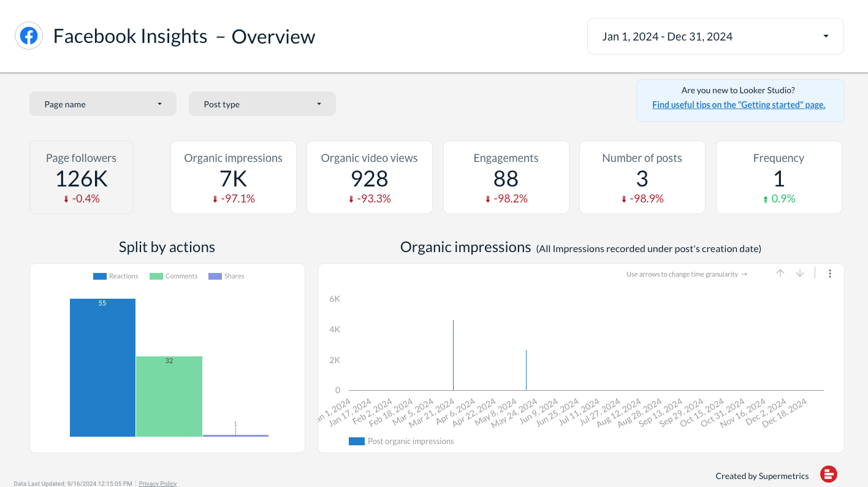Expand the Page name filter dropdown

pos(103,104)
